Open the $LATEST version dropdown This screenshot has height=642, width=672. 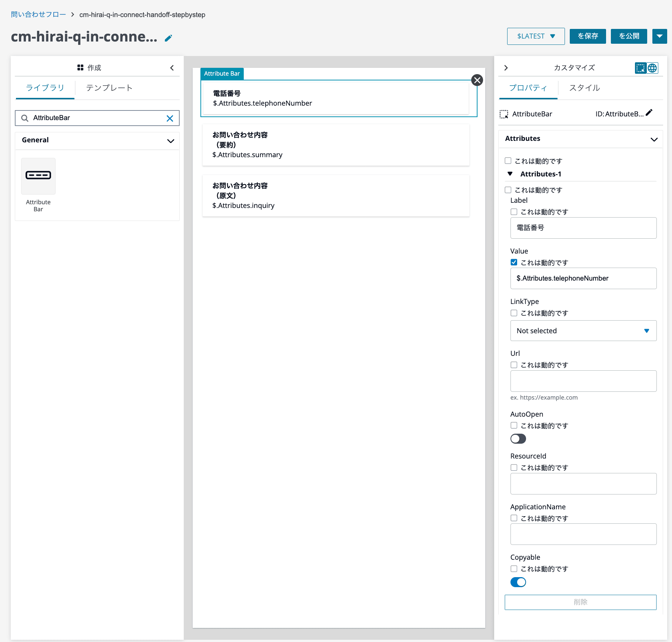[536, 36]
